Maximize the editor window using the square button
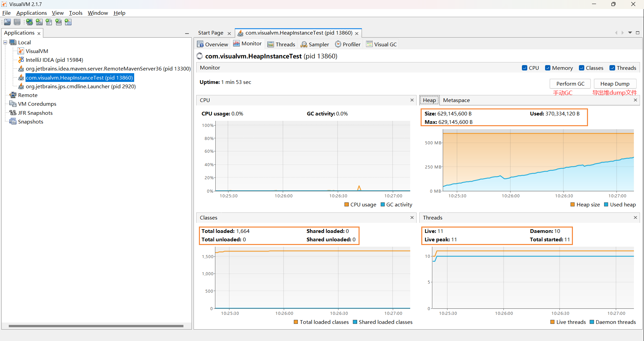644x341 pixels. 638,33
